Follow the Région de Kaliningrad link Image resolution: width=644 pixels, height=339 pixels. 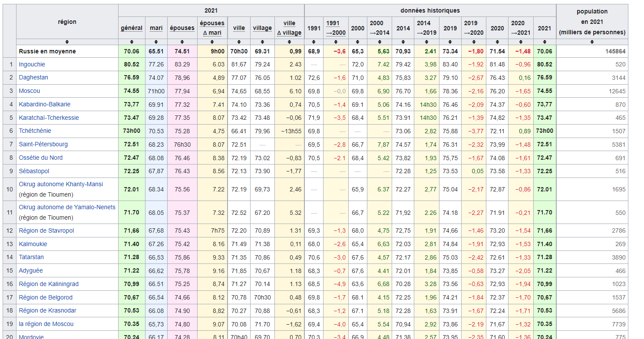(x=49, y=284)
